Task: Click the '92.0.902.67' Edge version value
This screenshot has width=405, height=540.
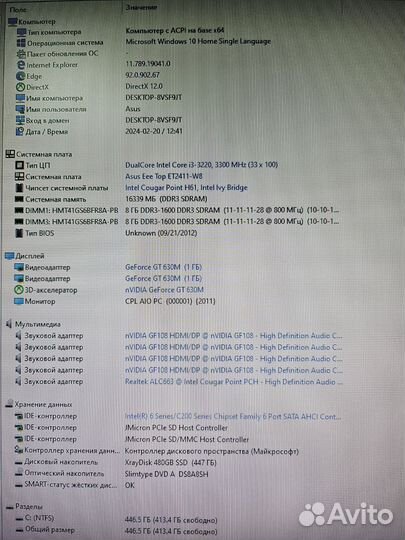Action: [142, 75]
